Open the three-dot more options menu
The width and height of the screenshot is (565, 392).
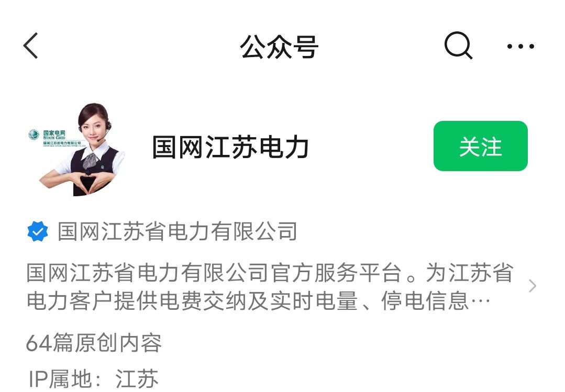pyautogui.click(x=520, y=46)
